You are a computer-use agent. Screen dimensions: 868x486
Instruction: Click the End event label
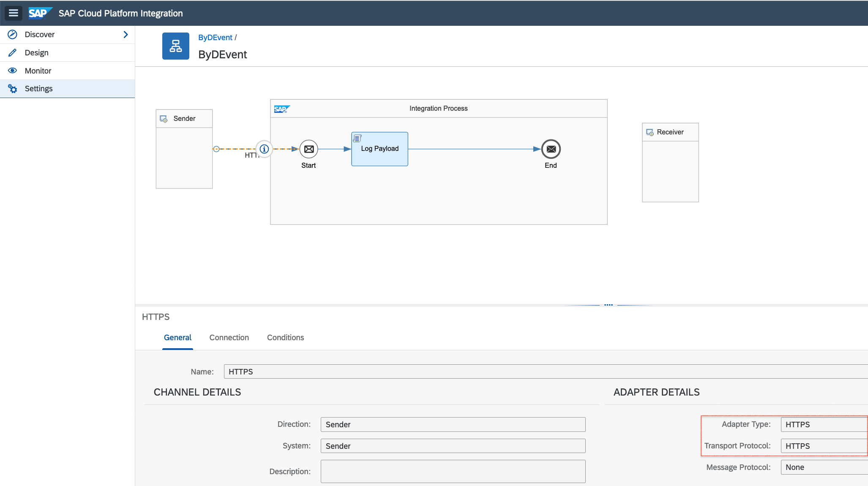click(x=551, y=165)
